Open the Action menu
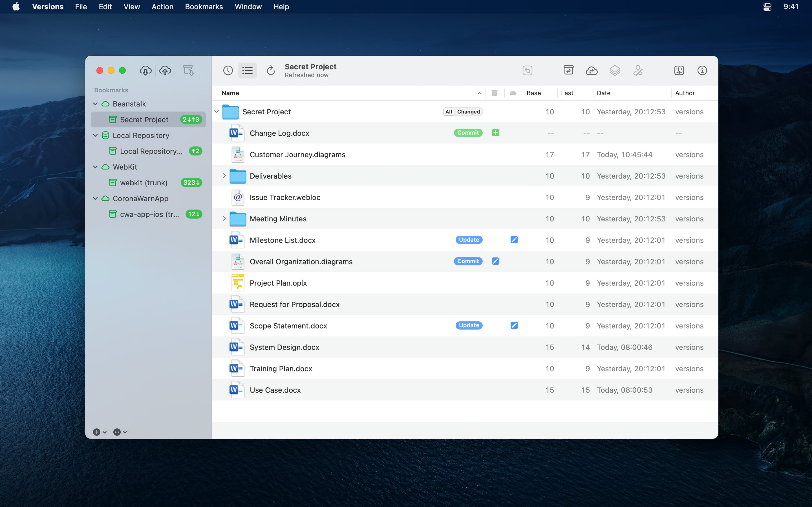Image resolution: width=812 pixels, height=507 pixels. 162,7
